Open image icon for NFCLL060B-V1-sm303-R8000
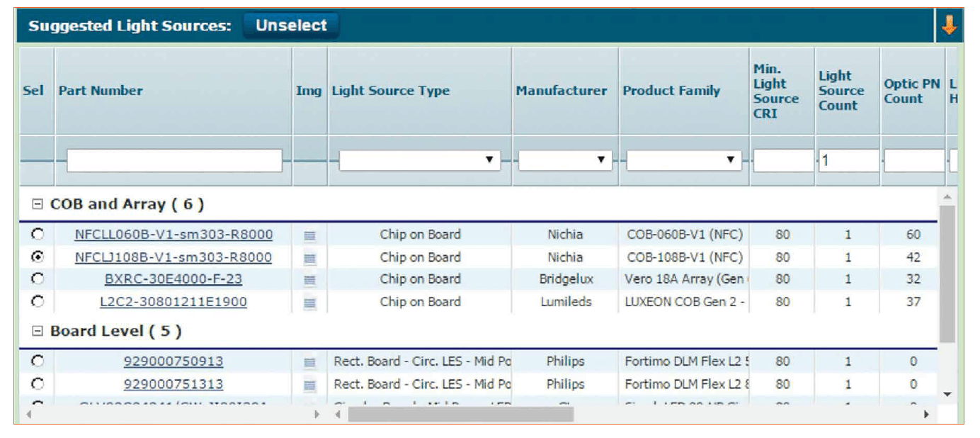Screen dimensions: 980x438 click(x=309, y=235)
